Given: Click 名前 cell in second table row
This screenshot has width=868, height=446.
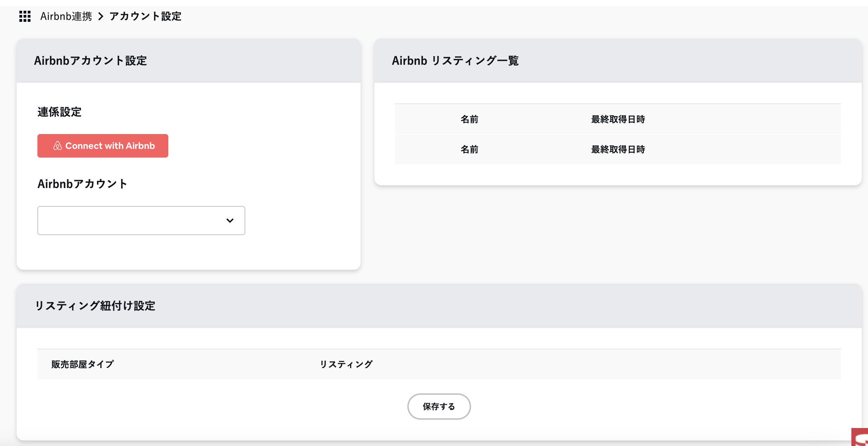Looking at the screenshot, I should (469, 150).
